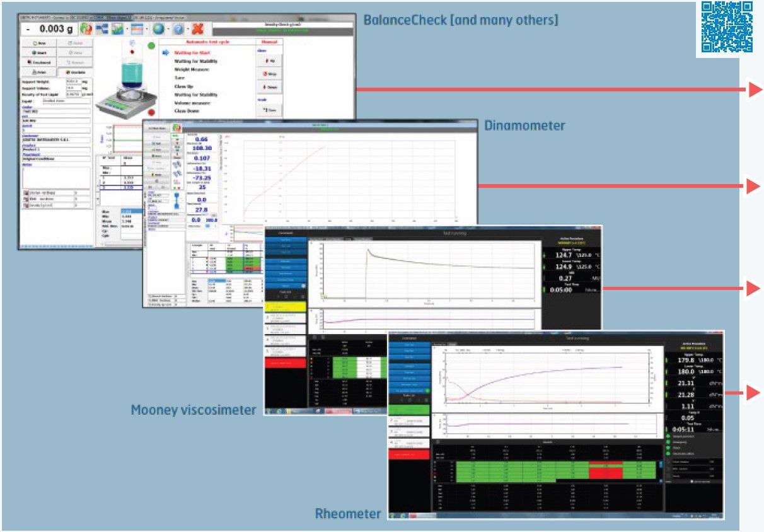Viewport: 764px width, 532px height.
Task: Expand the dropdown arrow beside the globe icon
Action: tap(169, 30)
